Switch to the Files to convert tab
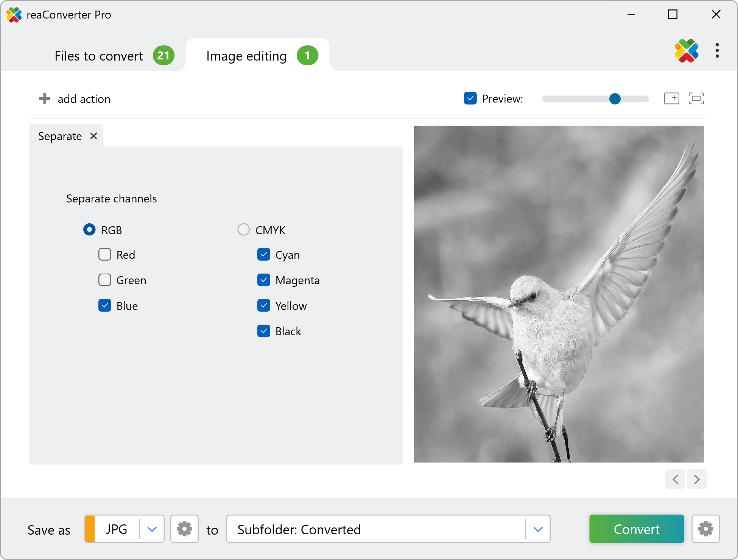The image size is (738, 560). pyautogui.click(x=99, y=56)
